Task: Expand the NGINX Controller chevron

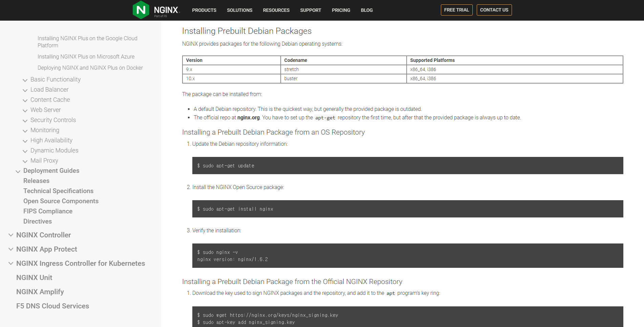Action: (x=11, y=235)
